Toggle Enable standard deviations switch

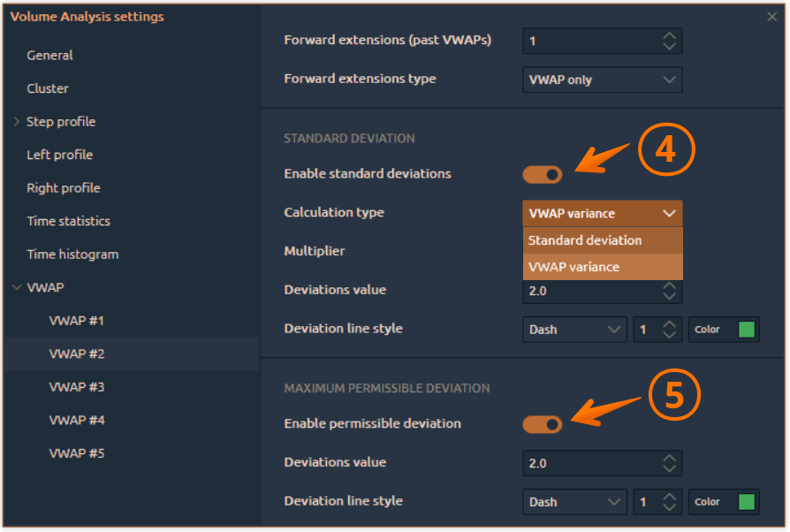pyautogui.click(x=542, y=174)
